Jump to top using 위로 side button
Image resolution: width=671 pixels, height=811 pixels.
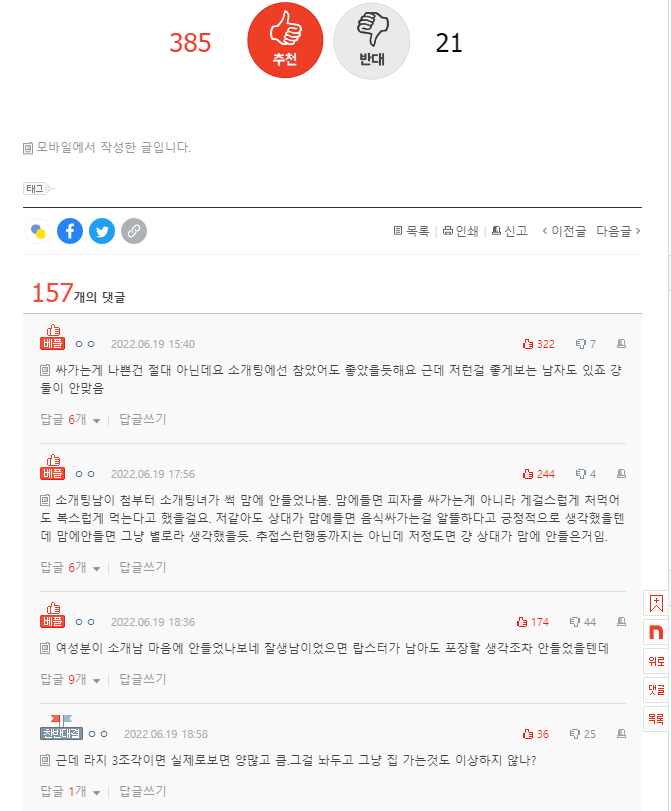[656, 661]
